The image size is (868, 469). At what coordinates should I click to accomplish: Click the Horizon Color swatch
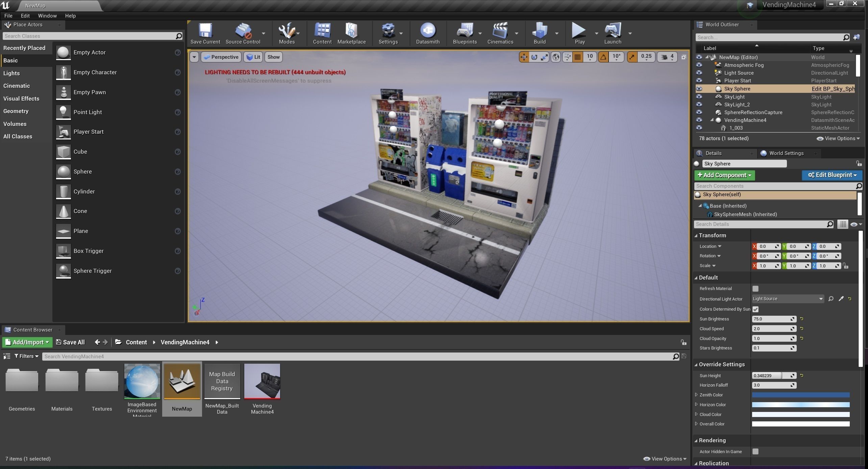click(800, 405)
